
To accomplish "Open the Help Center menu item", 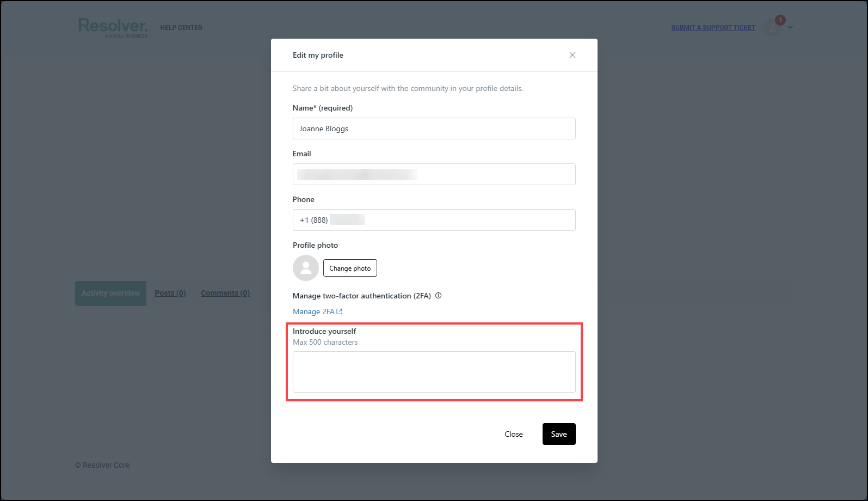I will coord(181,28).
